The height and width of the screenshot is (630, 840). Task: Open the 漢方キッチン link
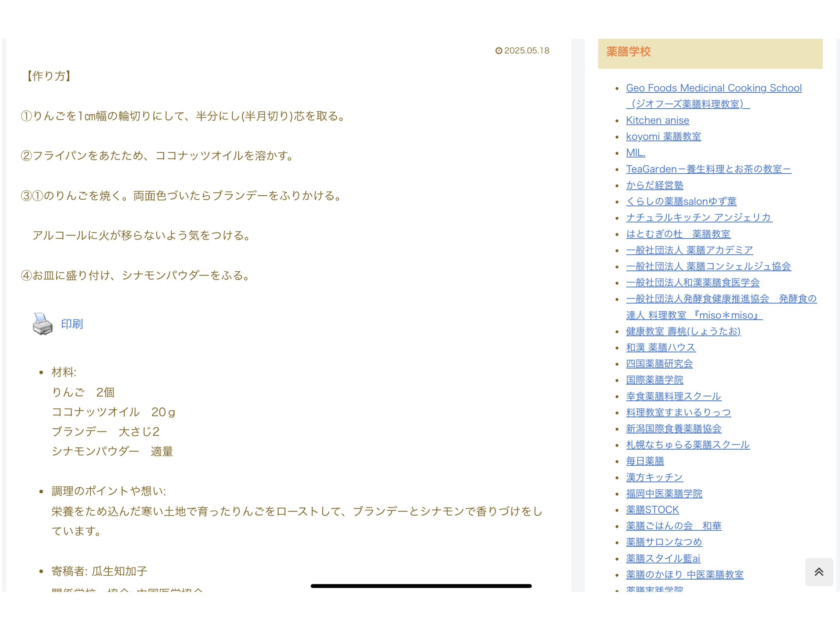click(654, 477)
